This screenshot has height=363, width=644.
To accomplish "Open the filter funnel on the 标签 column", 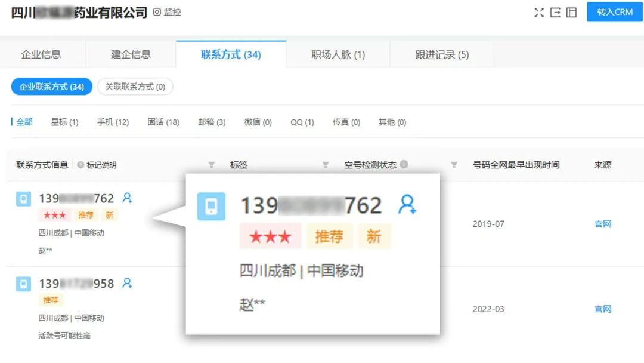I will 326,165.
